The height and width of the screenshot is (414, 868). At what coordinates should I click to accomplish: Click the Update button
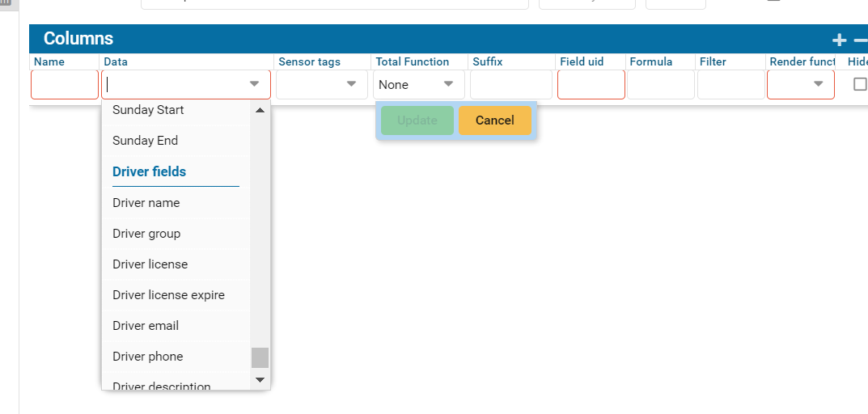click(417, 120)
